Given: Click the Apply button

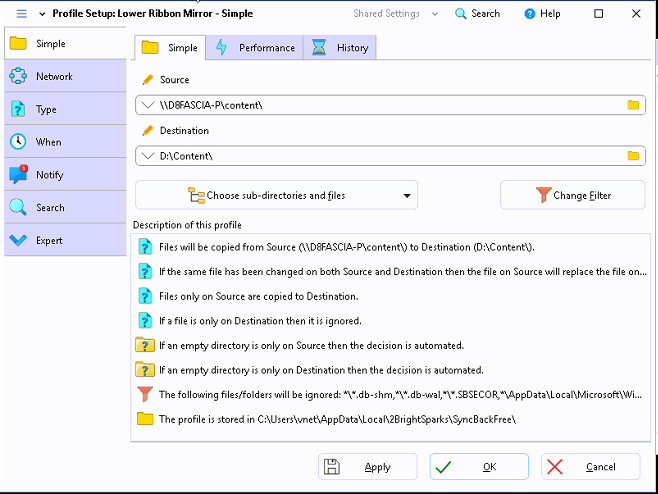Looking at the screenshot, I should 367,467.
